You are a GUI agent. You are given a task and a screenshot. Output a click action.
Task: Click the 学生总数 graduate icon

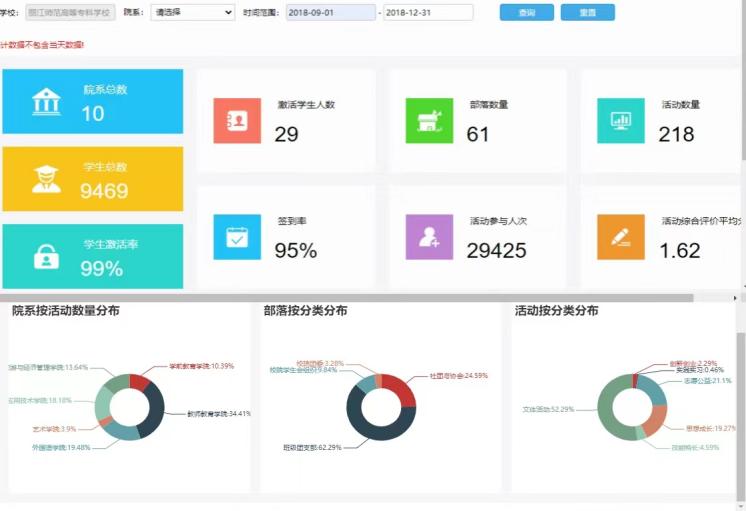[x=45, y=179]
